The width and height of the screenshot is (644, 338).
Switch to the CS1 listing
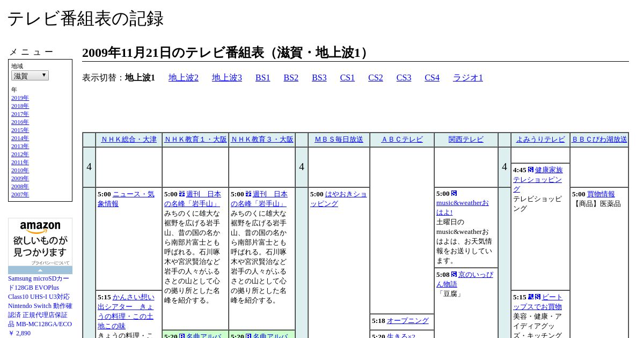click(x=347, y=78)
